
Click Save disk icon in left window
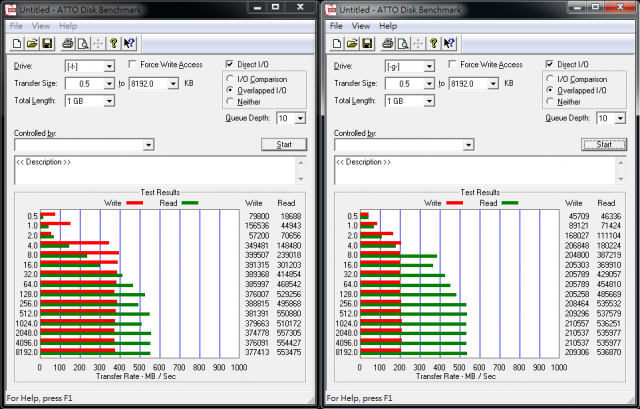click(x=47, y=43)
